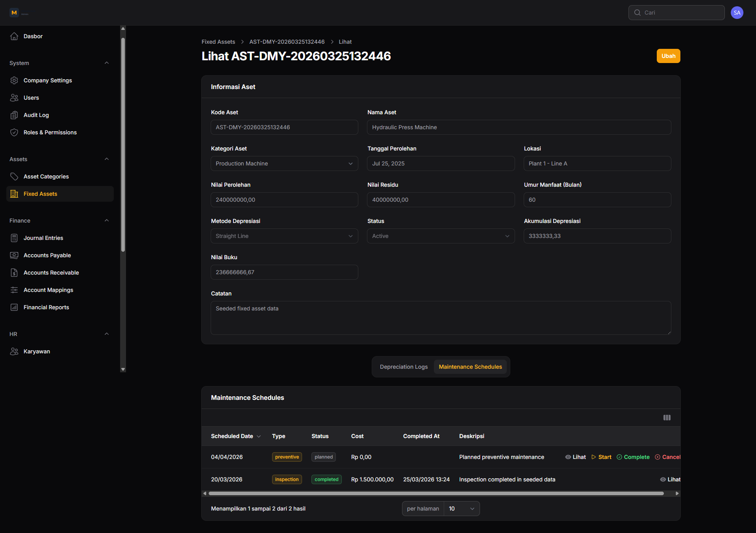This screenshot has width=756, height=533.
Task: Open the SA user avatar menu
Action: (737, 13)
